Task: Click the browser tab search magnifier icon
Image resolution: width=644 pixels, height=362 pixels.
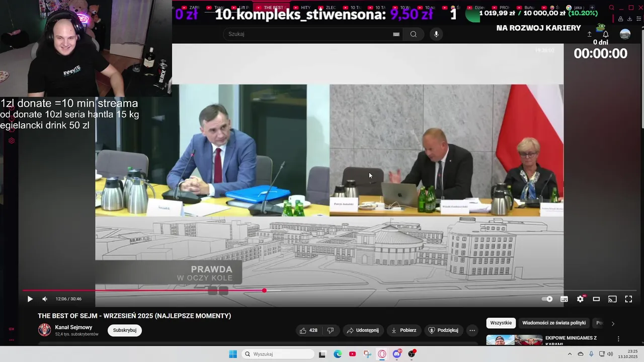Action: click(611, 8)
